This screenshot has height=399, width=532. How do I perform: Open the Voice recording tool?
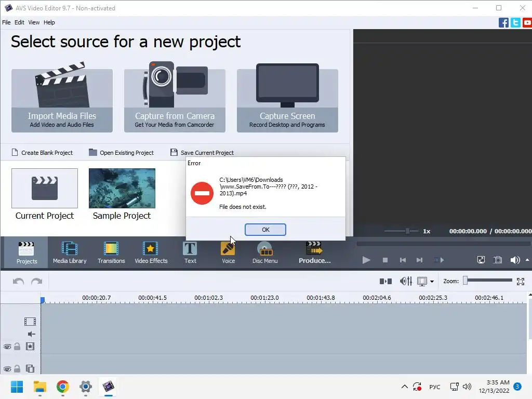(229, 253)
